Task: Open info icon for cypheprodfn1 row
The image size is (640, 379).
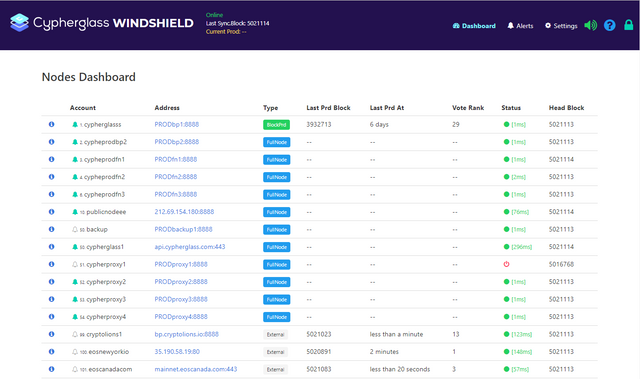Action: tap(51, 159)
